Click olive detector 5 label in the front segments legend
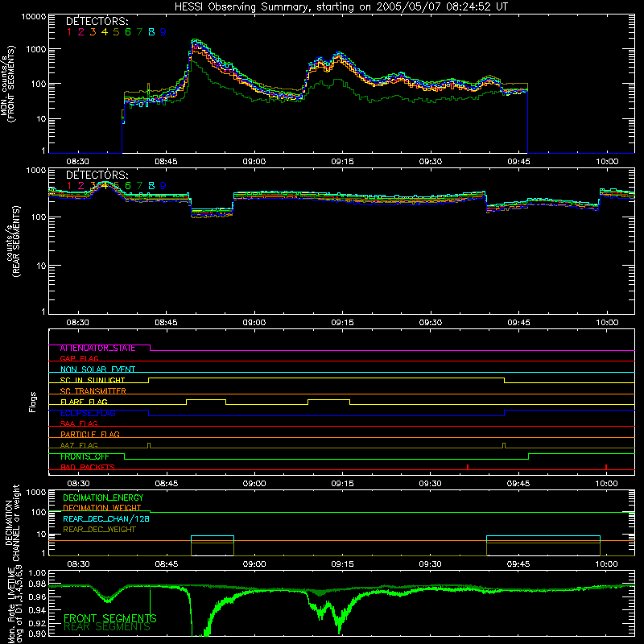The image size is (644, 644). pos(116,31)
